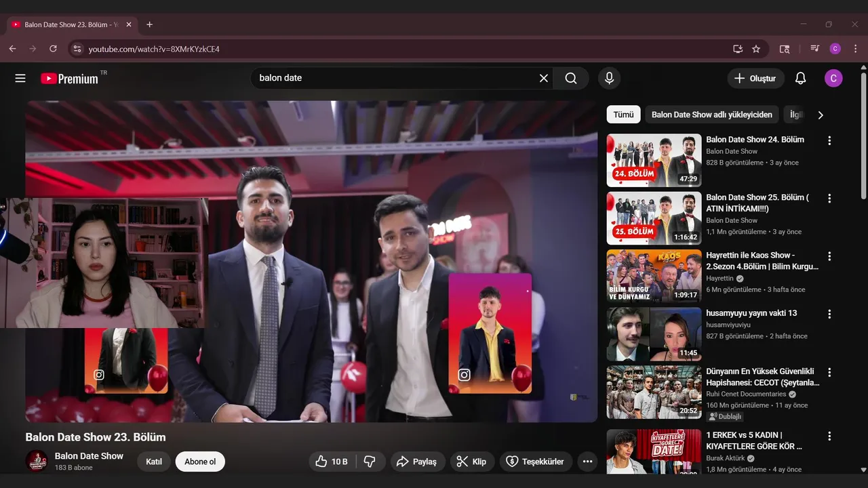This screenshot has width=868, height=488.
Task: Open options for Hayrettin ile Kaos Show video
Action: 829,256
